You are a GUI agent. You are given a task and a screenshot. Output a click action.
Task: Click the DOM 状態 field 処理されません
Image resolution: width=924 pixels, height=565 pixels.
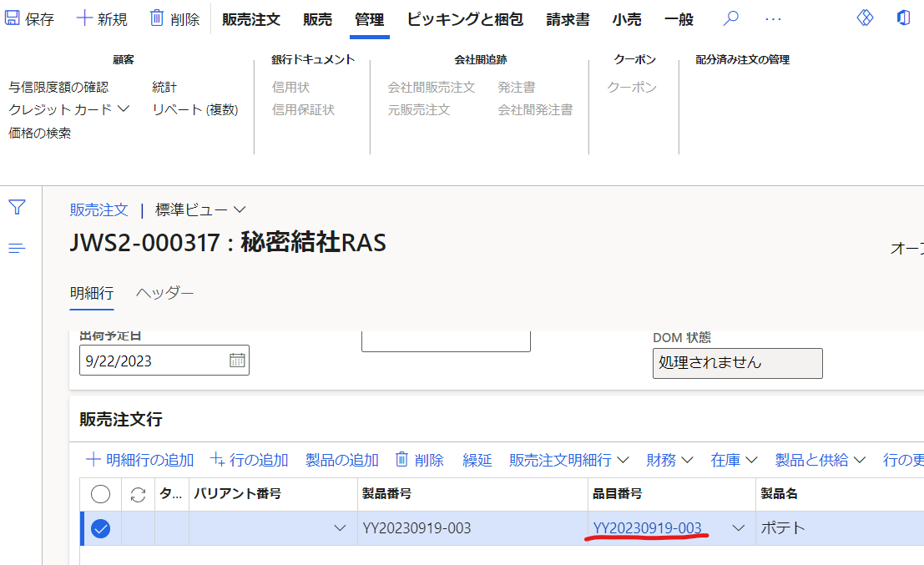tap(737, 363)
